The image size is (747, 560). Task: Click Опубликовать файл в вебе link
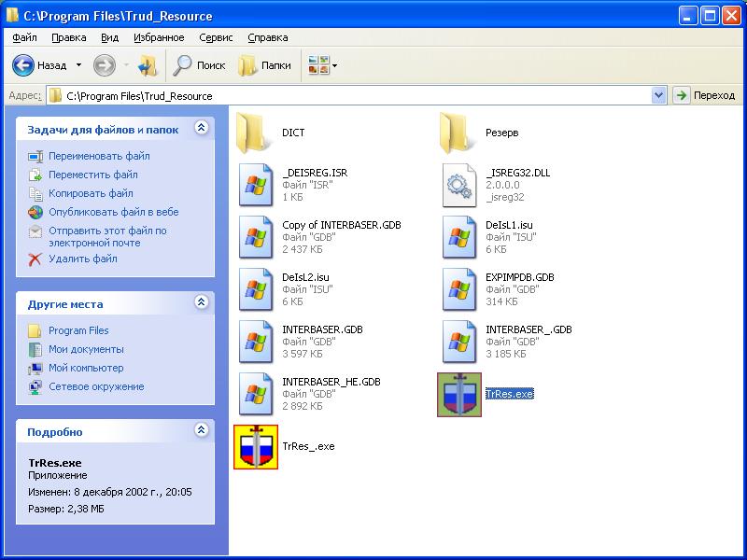(113, 212)
